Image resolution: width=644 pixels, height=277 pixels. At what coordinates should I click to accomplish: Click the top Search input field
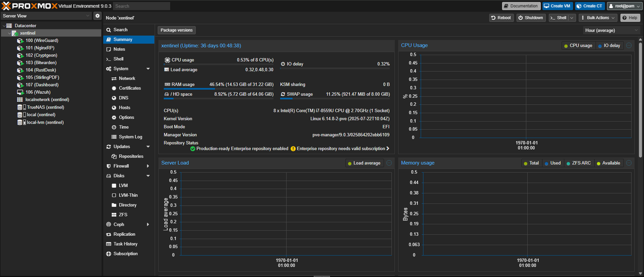(x=142, y=6)
